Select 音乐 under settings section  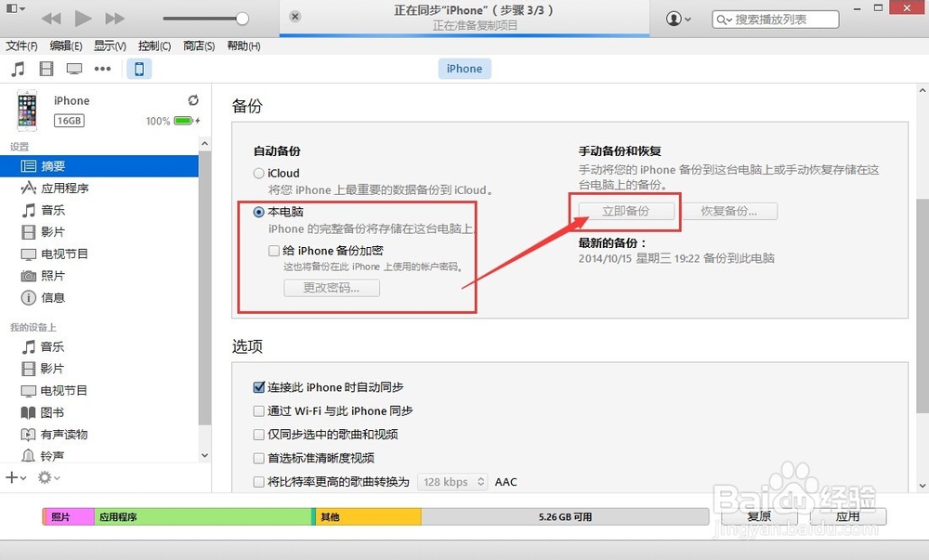click(x=99, y=210)
